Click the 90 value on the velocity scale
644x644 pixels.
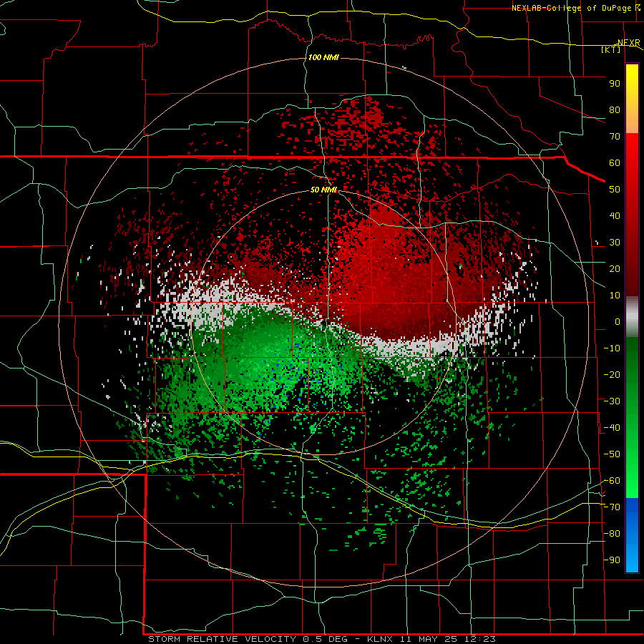[x=615, y=84]
